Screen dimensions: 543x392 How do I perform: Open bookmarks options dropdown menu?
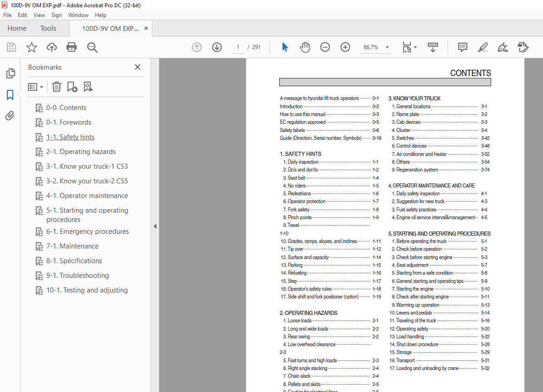coord(35,87)
